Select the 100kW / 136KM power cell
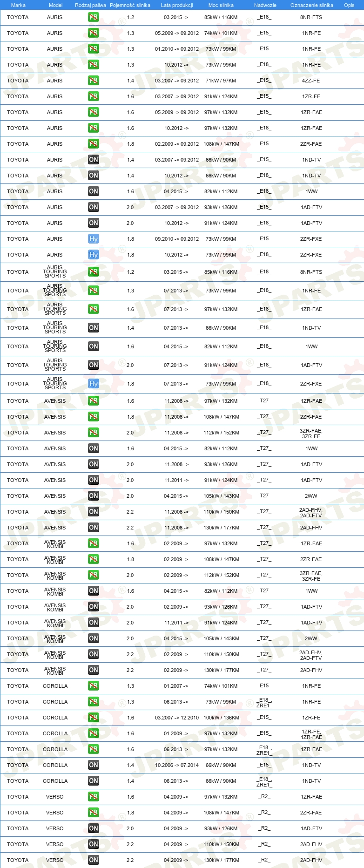This screenshot has height=868, width=364. pos(221,718)
